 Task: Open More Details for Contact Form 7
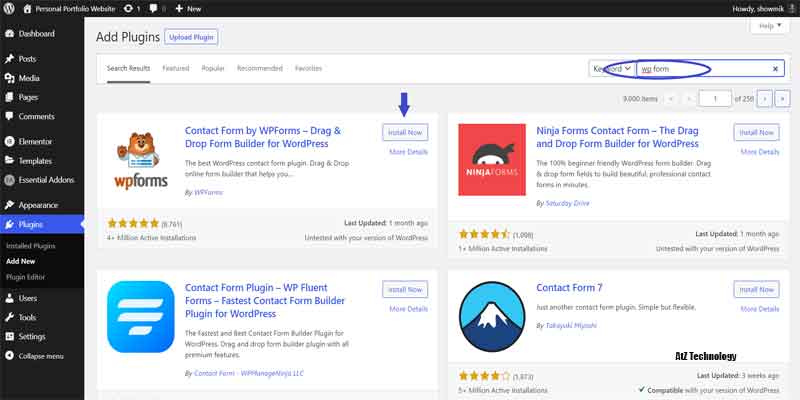(x=760, y=309)
